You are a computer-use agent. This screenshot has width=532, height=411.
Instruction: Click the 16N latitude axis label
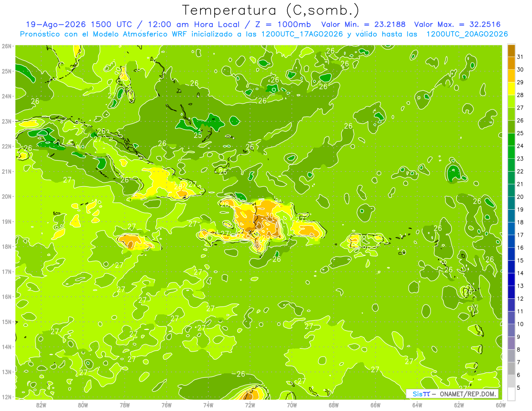click(7, 296)
